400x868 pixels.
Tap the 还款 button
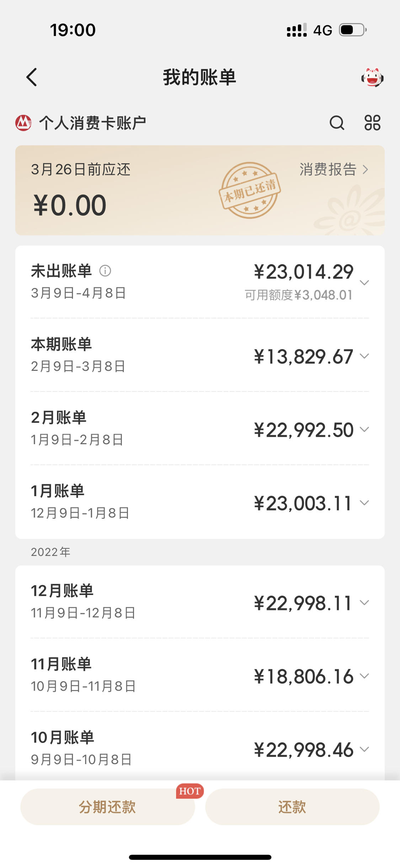click(x=292, y=807)
